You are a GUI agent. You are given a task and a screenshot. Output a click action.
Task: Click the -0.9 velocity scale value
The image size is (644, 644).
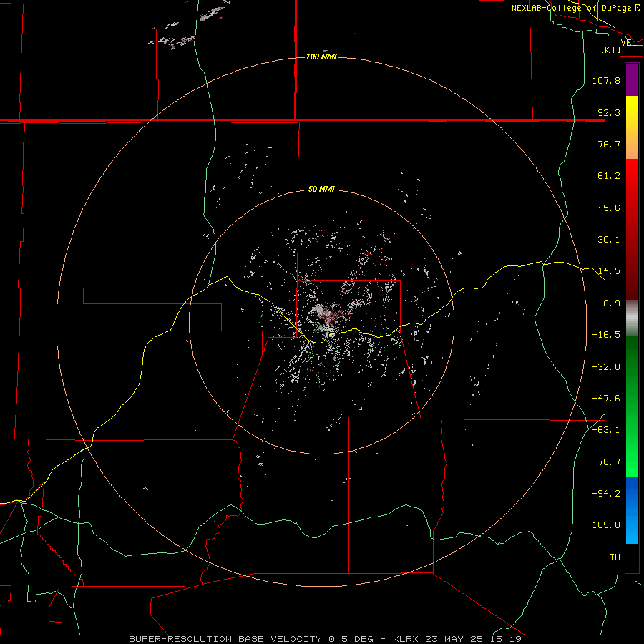[x=609, y=303]
